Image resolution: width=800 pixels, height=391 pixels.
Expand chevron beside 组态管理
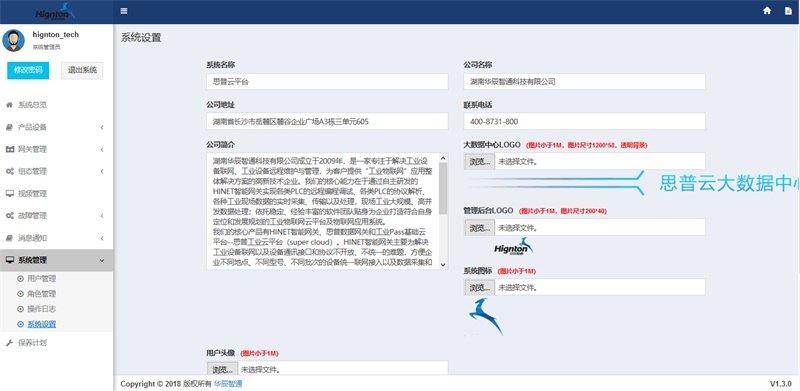pyautogui.click(x=102, y=172)
